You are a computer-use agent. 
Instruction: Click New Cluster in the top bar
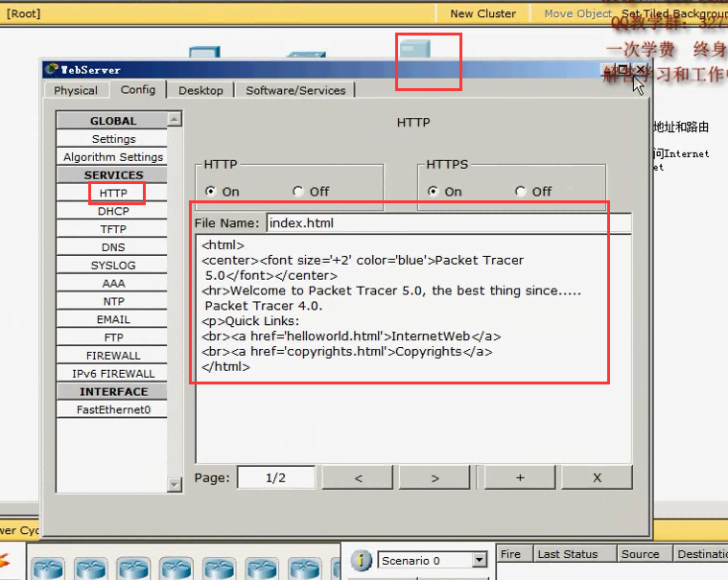click(482, 14)
